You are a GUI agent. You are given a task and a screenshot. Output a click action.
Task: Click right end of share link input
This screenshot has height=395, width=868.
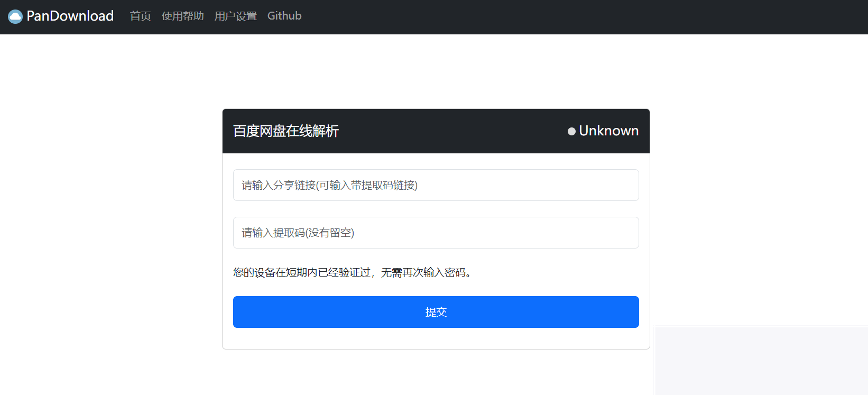624,185
